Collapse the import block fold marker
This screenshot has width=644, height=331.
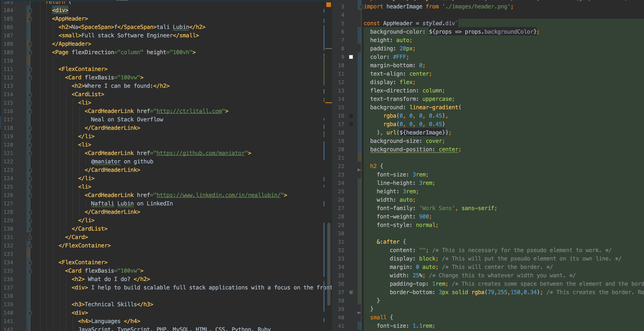pyautogui.click(x=361, y=7)
